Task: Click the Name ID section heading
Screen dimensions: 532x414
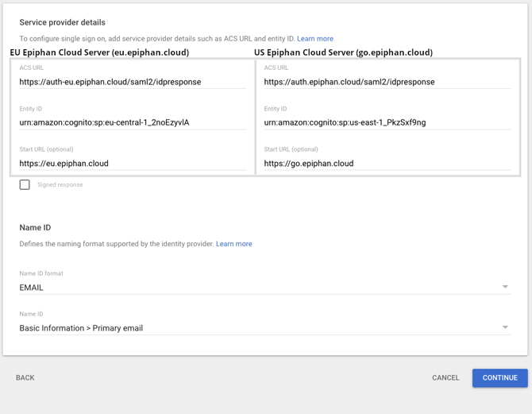Action: point(35,227)
